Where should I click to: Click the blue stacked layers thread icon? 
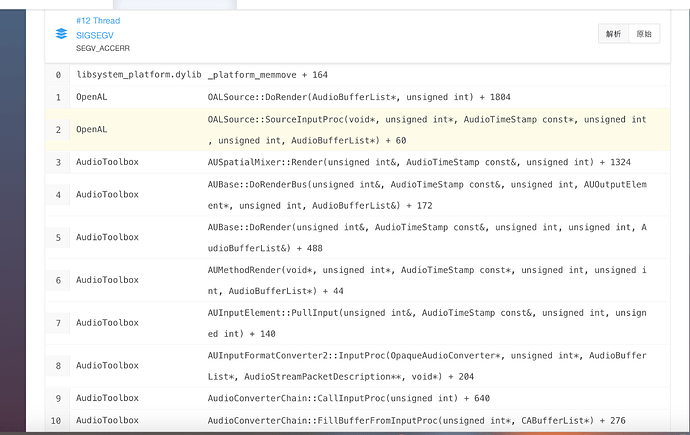62,33
